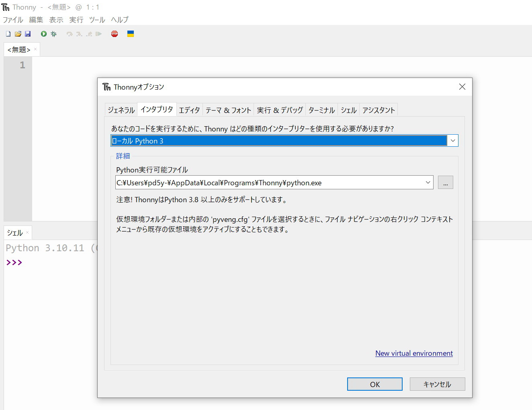
Task: Click the New file toolbar icon
Action: (8, 34)
